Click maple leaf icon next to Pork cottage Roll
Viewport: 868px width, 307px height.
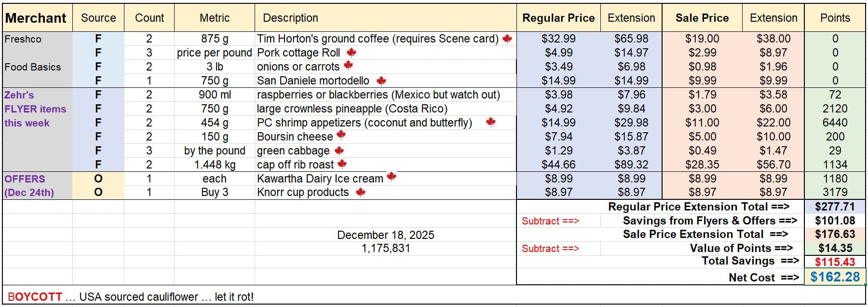(x=351, y=52)
